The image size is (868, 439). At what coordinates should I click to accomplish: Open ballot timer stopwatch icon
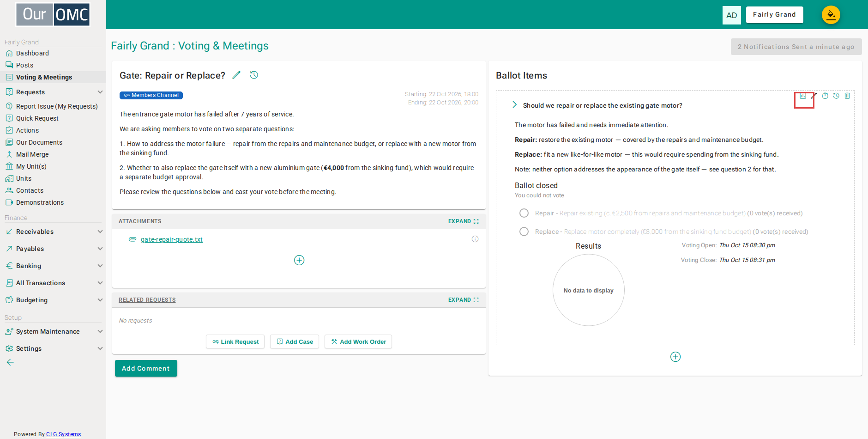(825, 96)
